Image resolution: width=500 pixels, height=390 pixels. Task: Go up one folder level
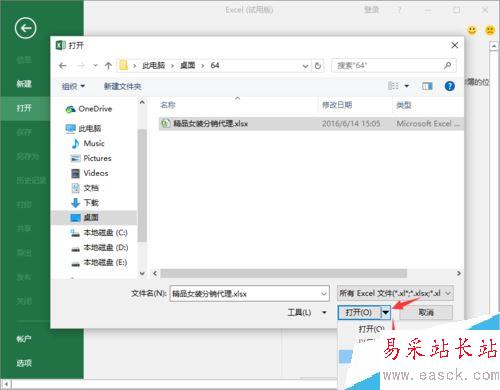[108, 66]
